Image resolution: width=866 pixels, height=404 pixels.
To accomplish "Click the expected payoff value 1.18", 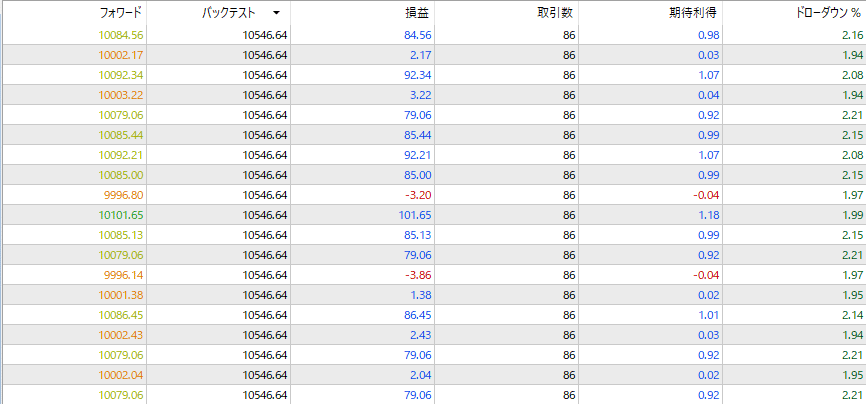I will (709, 215).
